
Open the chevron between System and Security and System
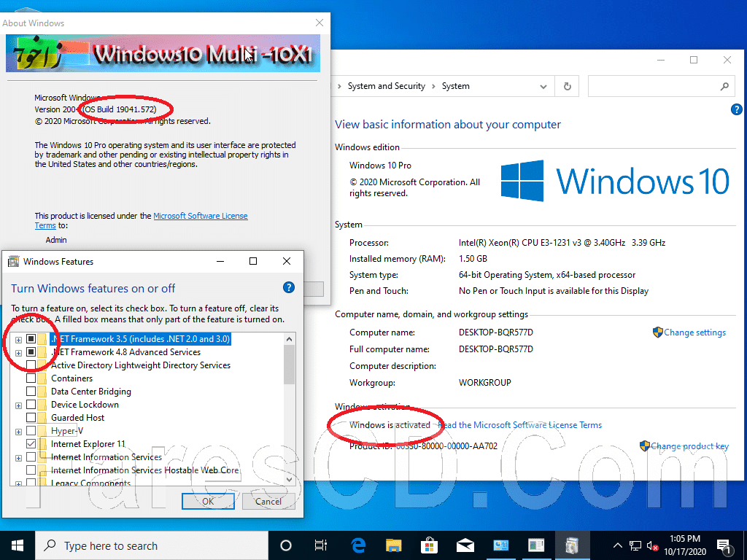tap(433, 87)
